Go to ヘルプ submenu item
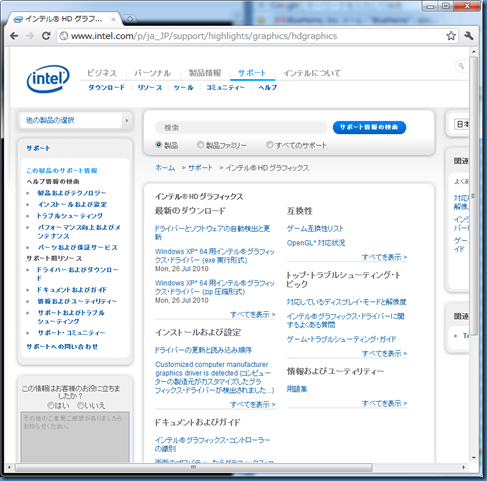The width and height of the screenshot is (487, 481). click(268, 87)
